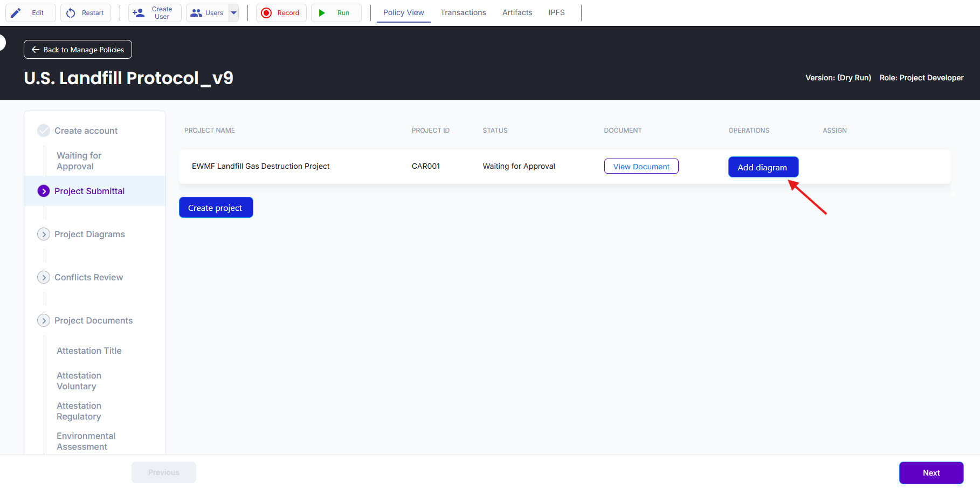Expand the Project Documents step chevron
The width and height of the screenshot is (980, 488).
[x=44, y=320]
